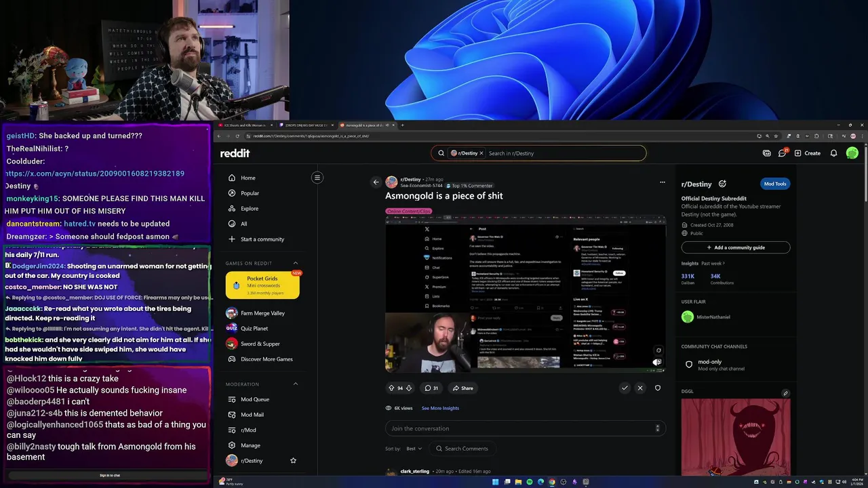Toggle favorite star for r/Destiny
The height and width of the screenshot is (488, 868).
[x=293, y=461]
